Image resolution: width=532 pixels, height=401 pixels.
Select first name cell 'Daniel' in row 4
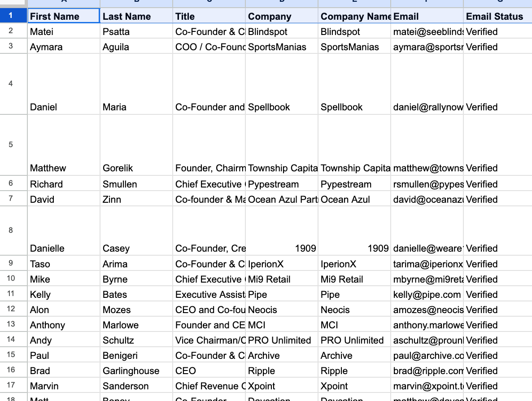click(64, 84)
